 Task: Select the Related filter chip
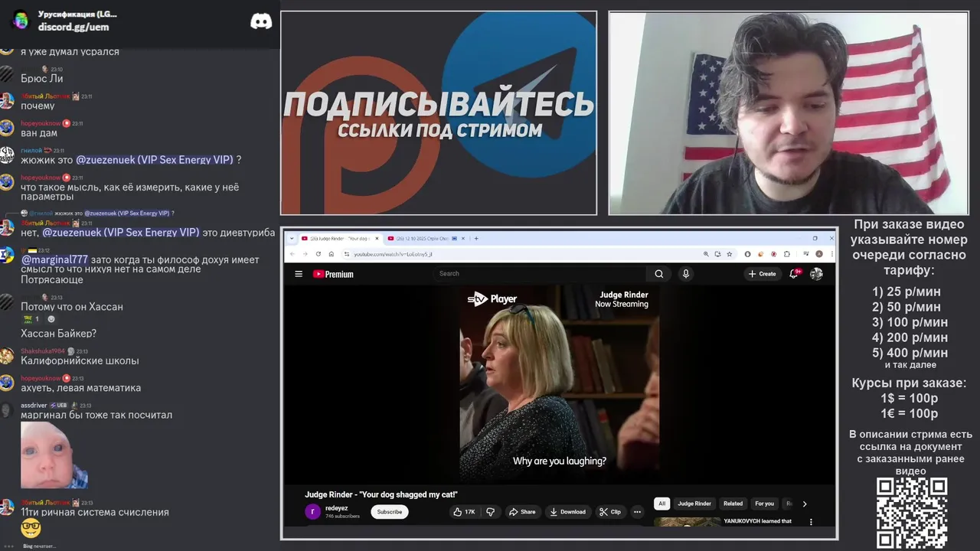pos(733,504)
